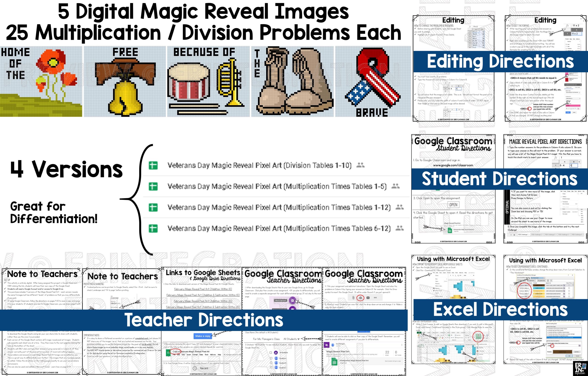Select the FEB Challenge 1 sheet tab
The height and width of the screenshot is (376, 588).
pyautogui.click(x=524, y=235)
